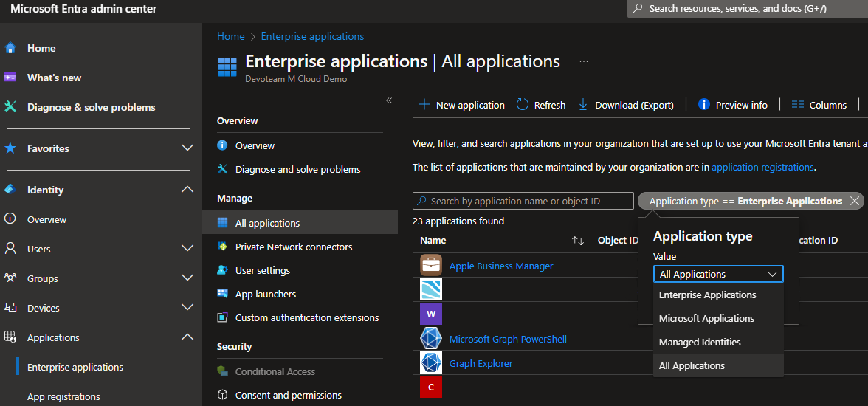Click the Enterprise applications header grid icon
868x406 pixels.
click(x=227, y=66)
